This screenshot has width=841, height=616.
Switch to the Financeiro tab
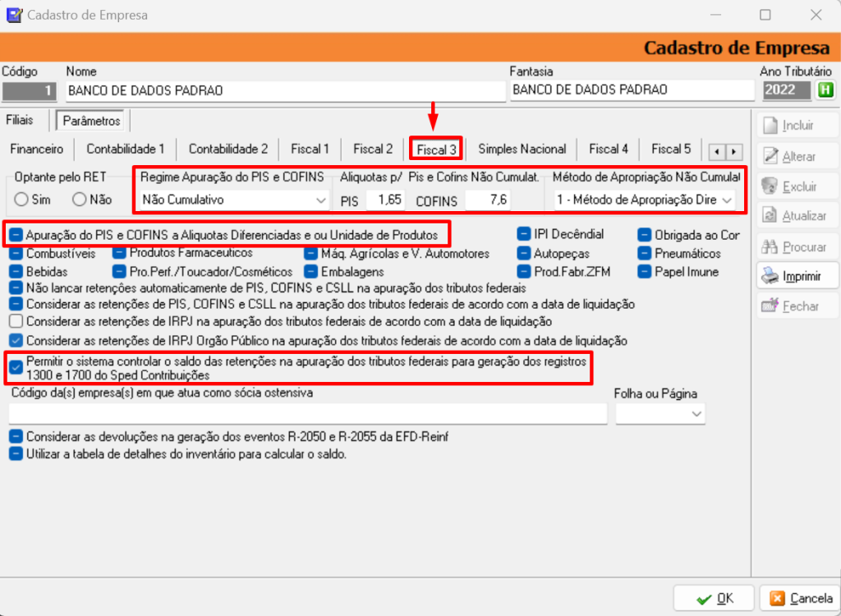pos(36,149)
